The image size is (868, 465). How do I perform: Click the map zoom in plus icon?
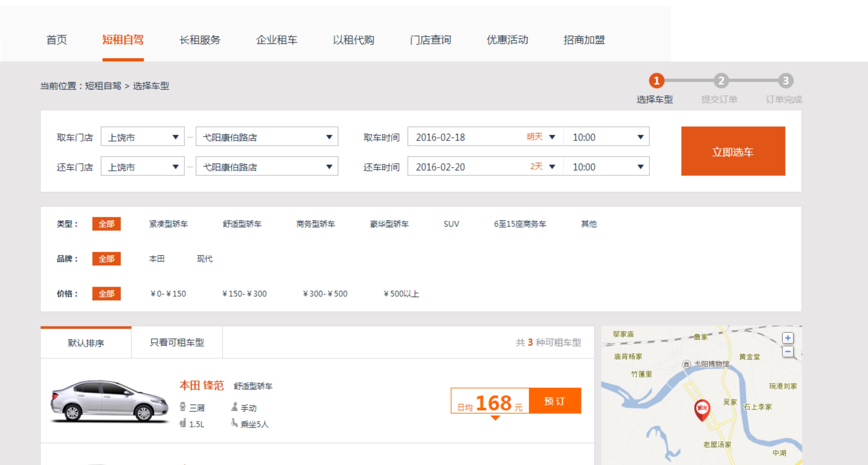click(787, 338)
